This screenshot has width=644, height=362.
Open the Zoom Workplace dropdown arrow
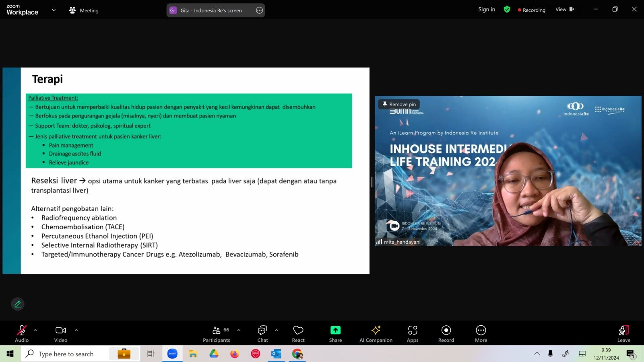pyautogui.click(x=54, y=10)
